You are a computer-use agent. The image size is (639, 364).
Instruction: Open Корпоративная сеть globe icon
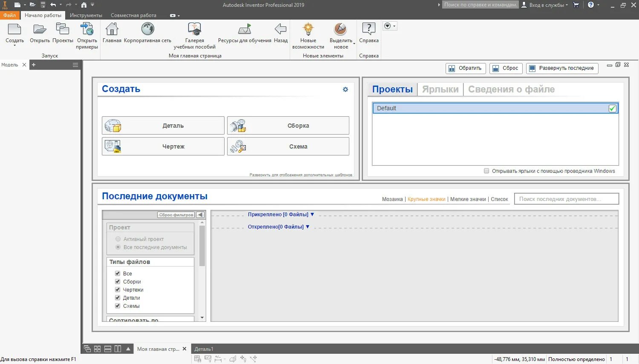(147, 29)
